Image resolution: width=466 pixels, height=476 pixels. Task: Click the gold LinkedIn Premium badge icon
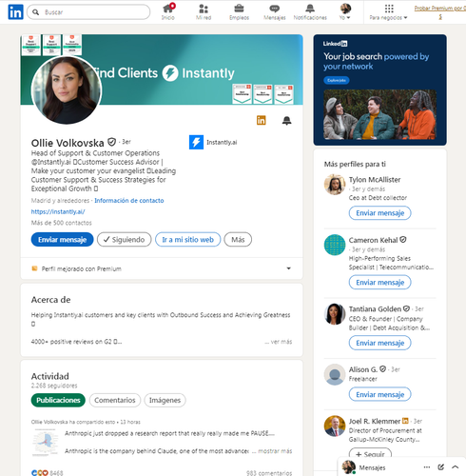click(262, 120)
